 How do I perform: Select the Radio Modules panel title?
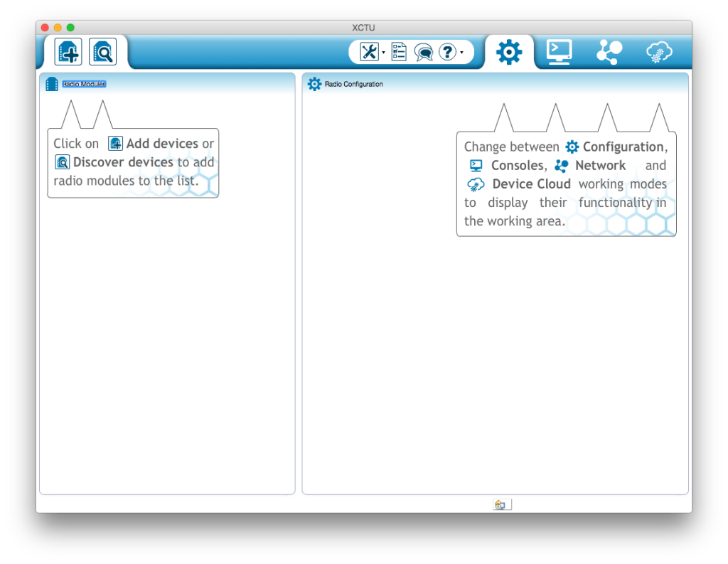[84, 84]
